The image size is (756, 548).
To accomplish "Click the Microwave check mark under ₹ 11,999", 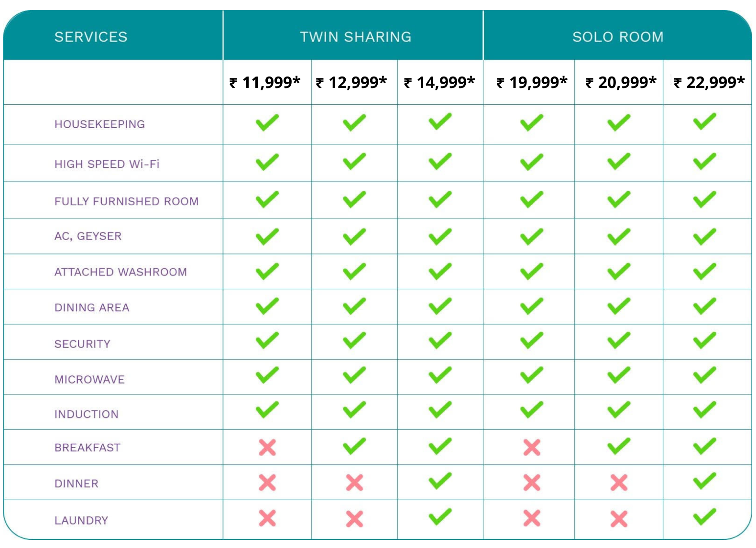I will coord(267,375).
